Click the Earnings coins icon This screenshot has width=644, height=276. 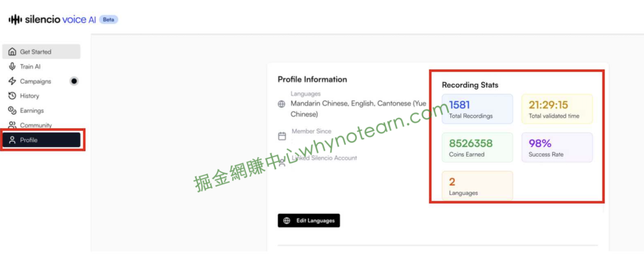13,111
